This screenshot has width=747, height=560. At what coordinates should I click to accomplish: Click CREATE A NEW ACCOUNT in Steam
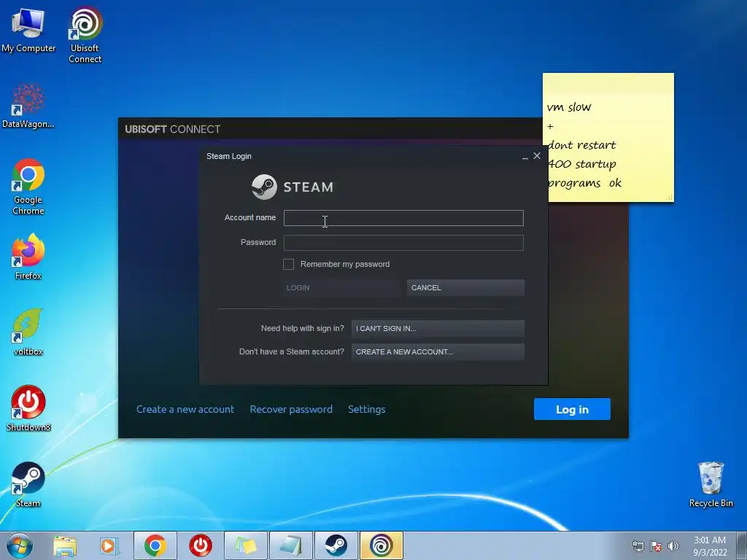pos(438,352)
